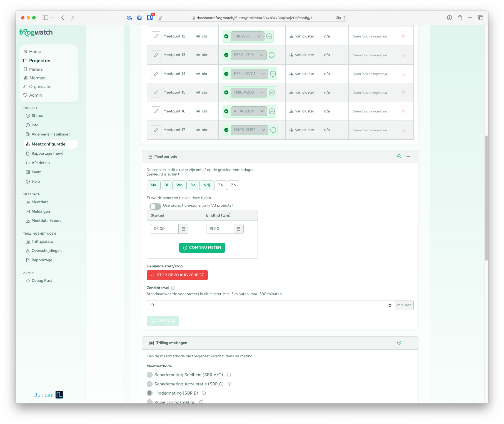Select Hindermeting (SBR B) radio
504x424 pixels.
150,393
